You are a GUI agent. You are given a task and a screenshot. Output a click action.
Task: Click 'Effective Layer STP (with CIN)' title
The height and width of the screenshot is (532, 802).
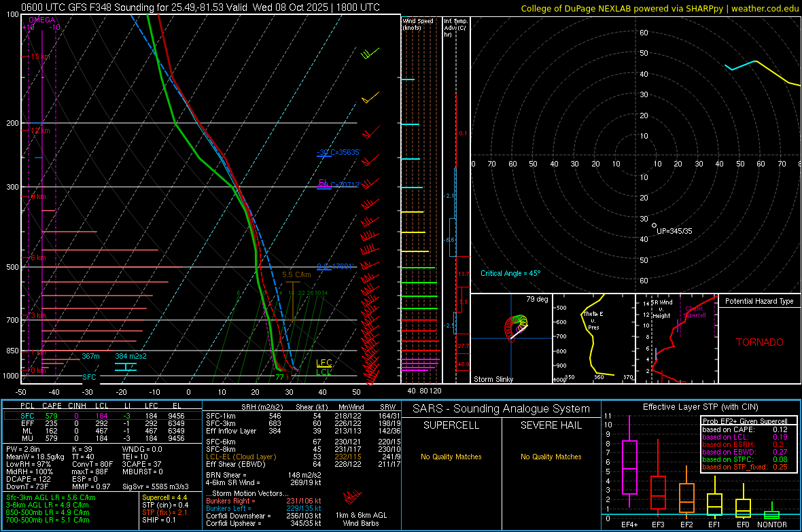pyautogui.click(x=700, y=407)
